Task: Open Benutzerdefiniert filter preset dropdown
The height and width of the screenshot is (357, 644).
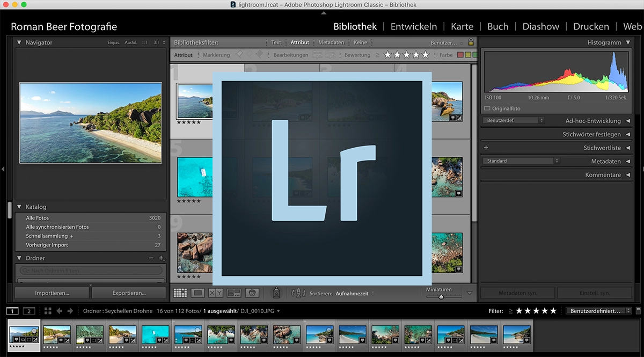Action: 599,311
